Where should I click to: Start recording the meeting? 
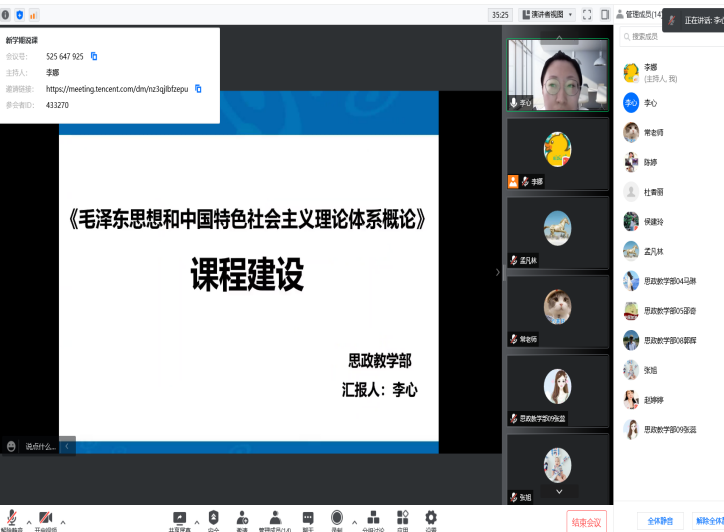click(x=337, y=518)
